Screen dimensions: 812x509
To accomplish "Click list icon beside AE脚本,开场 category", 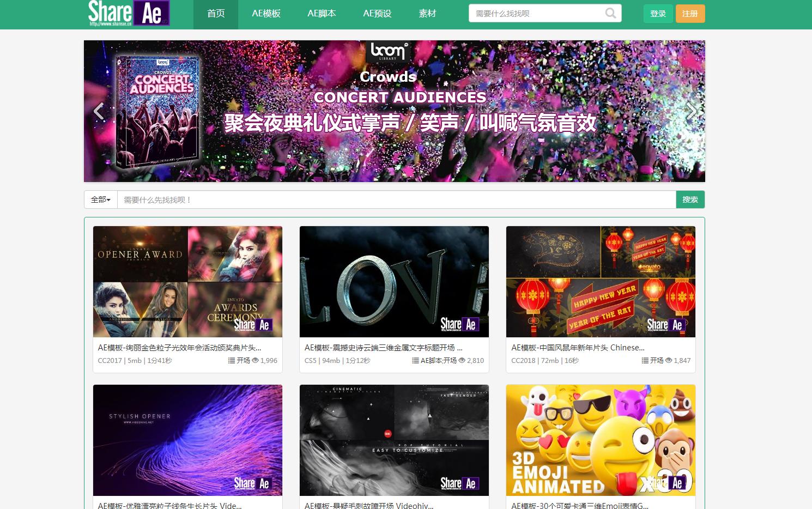I will 416,361.
